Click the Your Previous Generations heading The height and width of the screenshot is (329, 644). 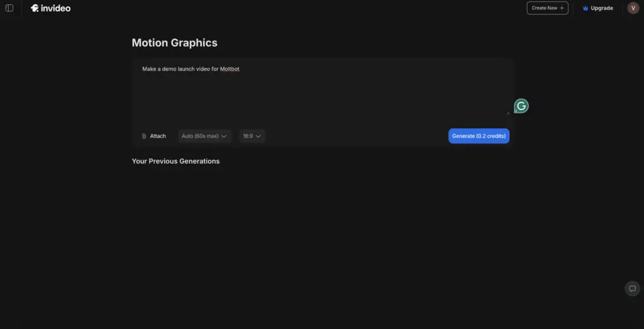[x=175, y=161]
